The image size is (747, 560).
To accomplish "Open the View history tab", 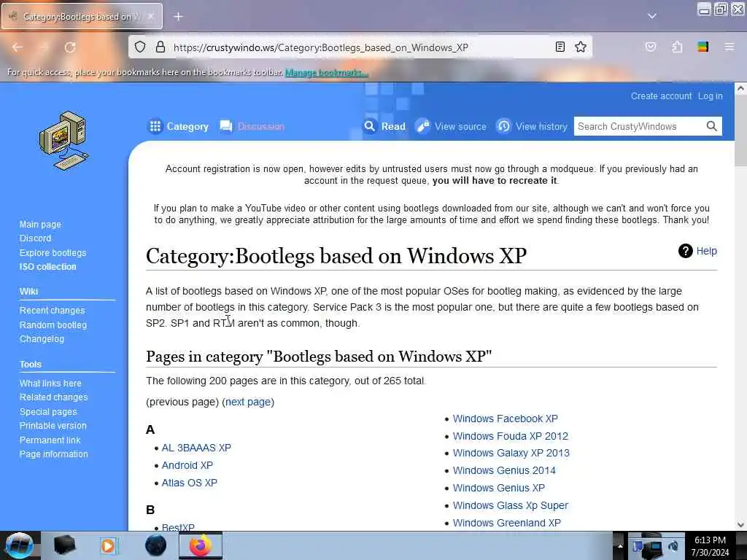I will click(532, 126).
